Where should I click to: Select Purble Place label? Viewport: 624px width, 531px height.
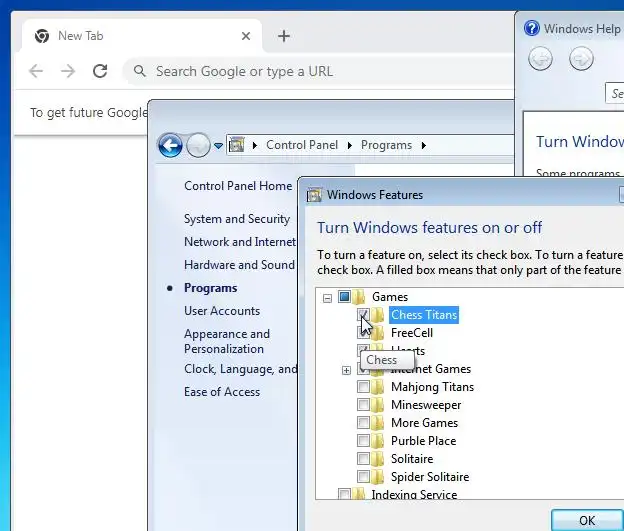[423, 441]
